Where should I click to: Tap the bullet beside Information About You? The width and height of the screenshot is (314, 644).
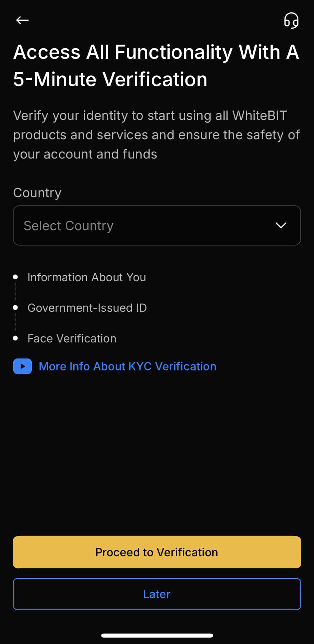click(15, 277)
